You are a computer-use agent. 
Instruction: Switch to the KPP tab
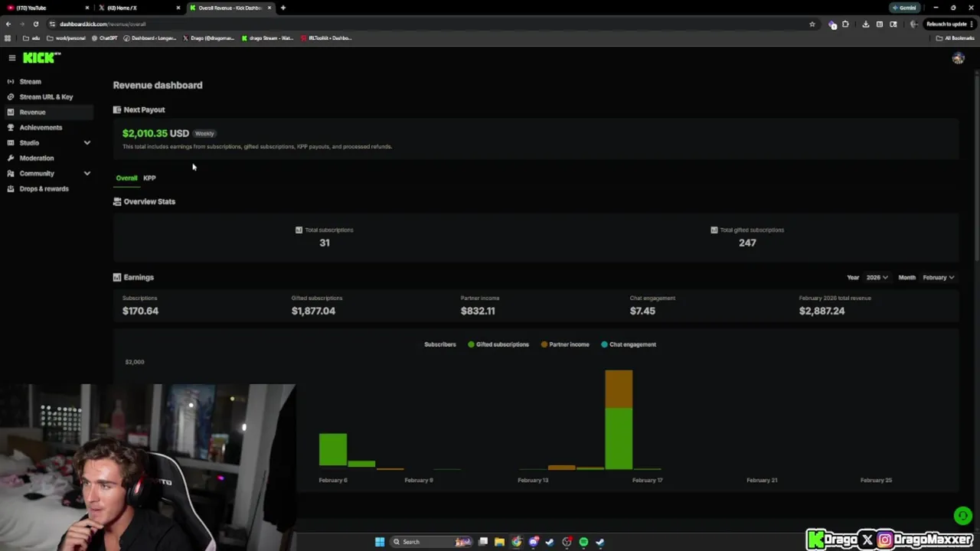[x=149, y=178]
